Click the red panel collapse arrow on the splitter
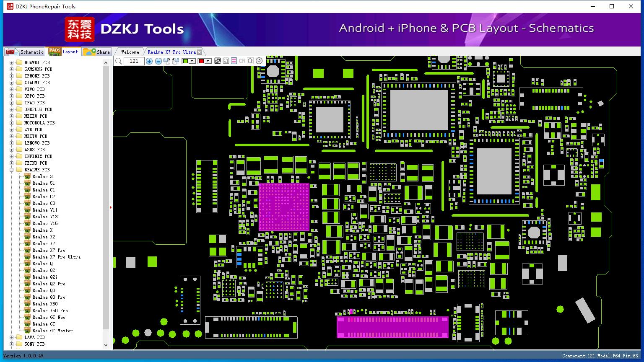This screenshot has width=644, height=362. pyautogui.click(x=111, y=207)
